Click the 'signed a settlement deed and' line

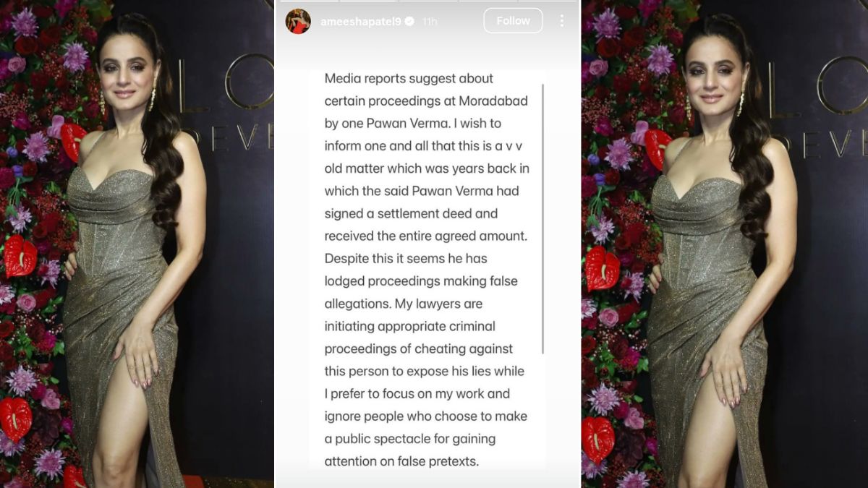(x=411, y=214)
